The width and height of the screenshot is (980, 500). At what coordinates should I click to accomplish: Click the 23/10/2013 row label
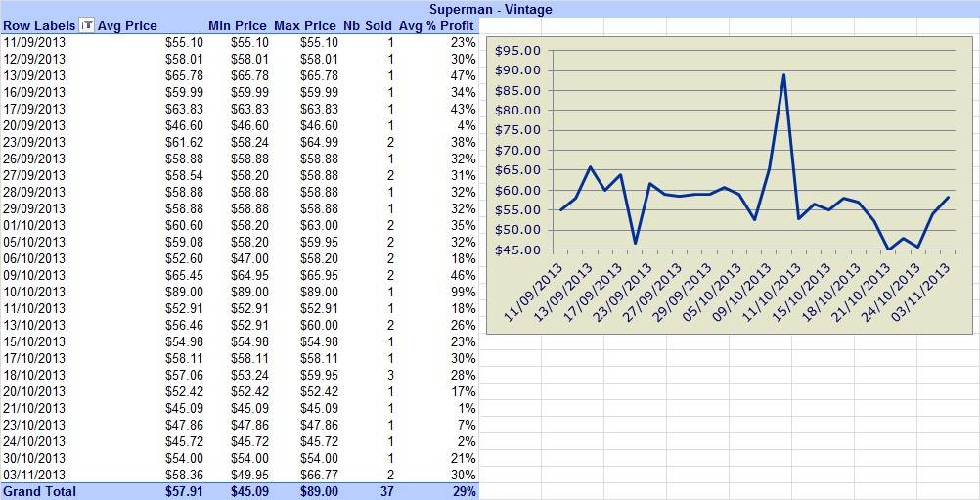[34, 425]
